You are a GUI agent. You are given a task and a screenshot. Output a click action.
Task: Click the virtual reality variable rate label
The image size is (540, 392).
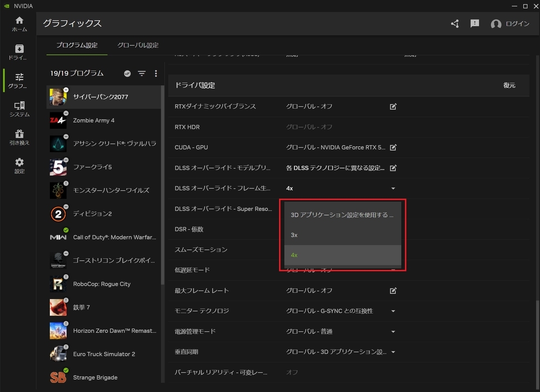[x=221, y=373]
